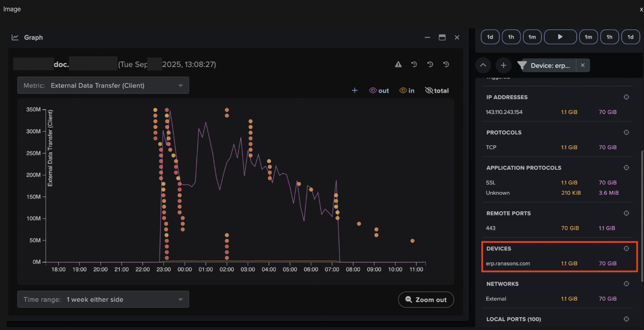Click the Graph chart icon in panel header

(x=15, y=37)
